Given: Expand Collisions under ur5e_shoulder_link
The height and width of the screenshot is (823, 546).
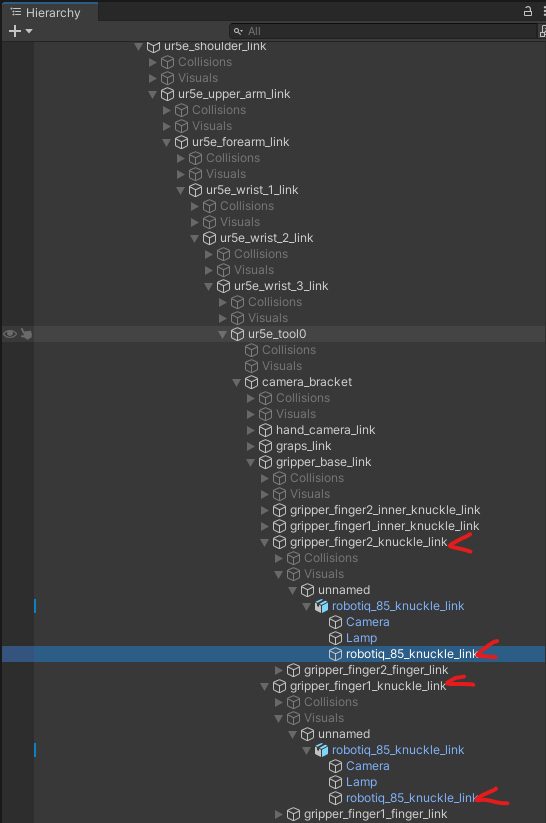Looking at the screenshot, I should (153, 62).
